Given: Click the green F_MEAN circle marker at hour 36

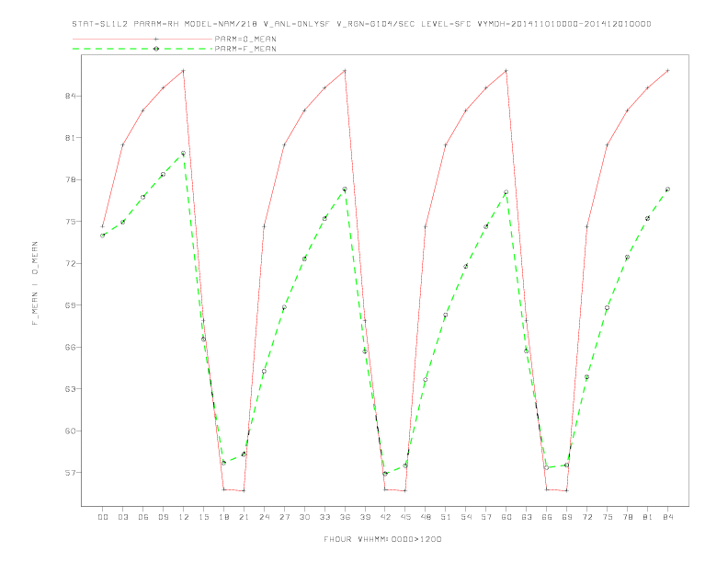Looking at the screenshot, I should click(345, 190).
